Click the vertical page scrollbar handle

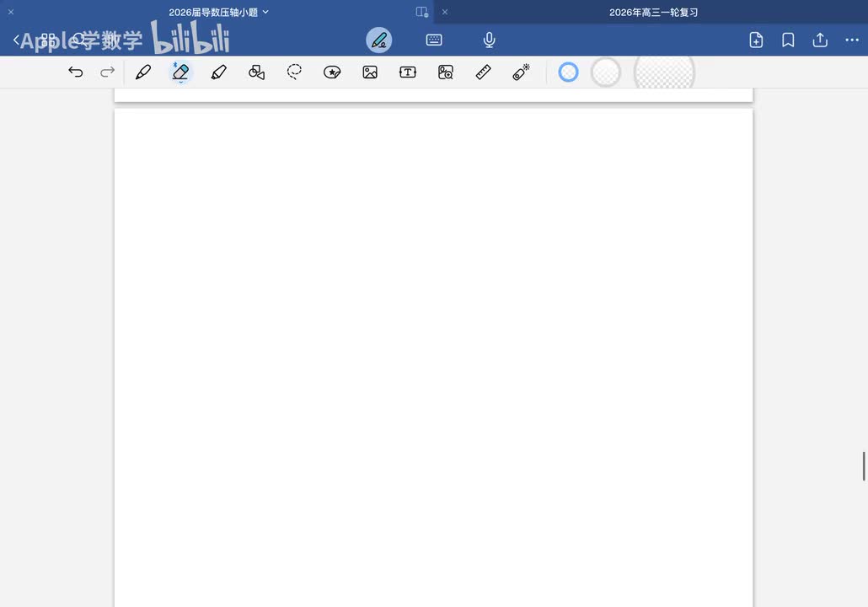[864, 465]
